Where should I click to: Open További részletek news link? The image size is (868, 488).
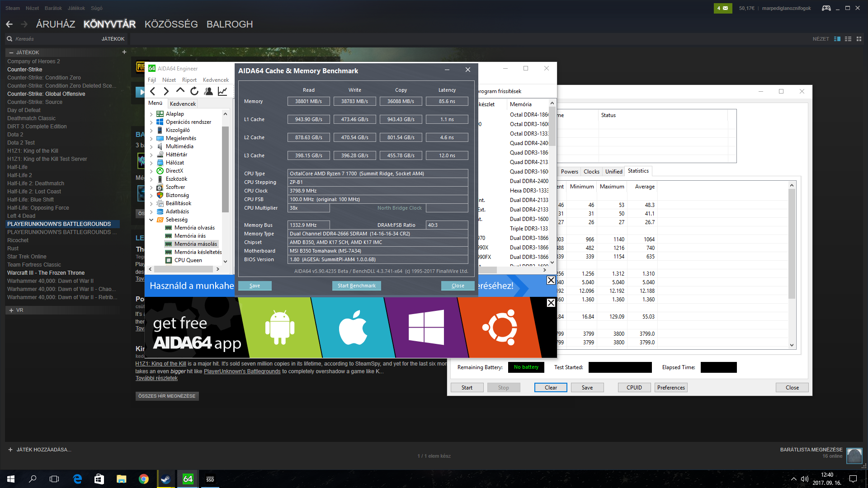click(156, 378)
